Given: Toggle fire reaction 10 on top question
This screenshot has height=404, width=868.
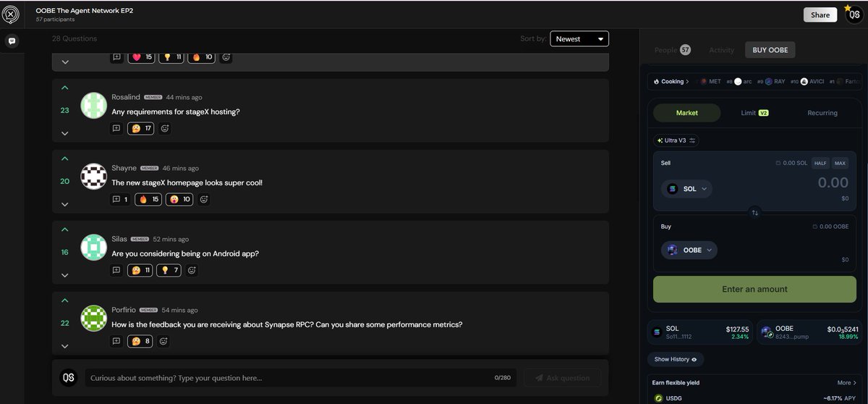Looking at the screenshot, I should point(202,56).
